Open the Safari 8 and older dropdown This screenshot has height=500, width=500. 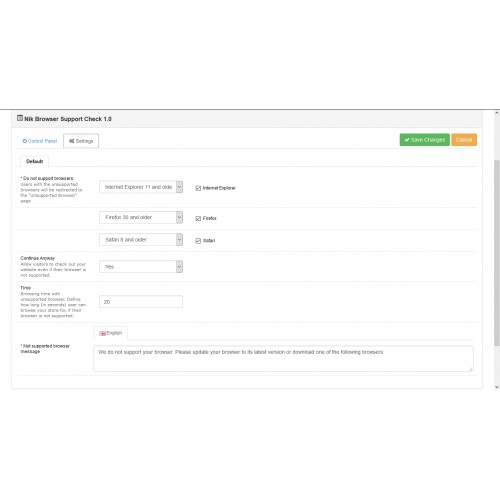pyautogui.click(x=141, y=240)
